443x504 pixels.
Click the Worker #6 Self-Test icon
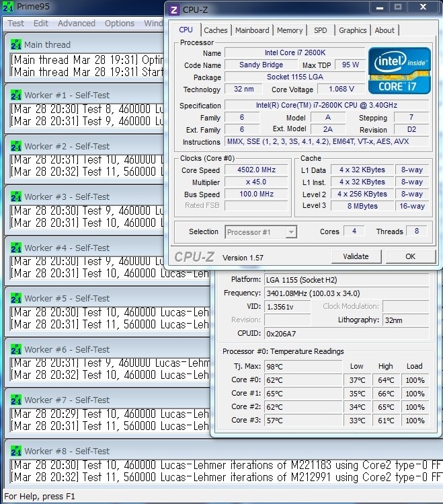(x=15, y=349)
